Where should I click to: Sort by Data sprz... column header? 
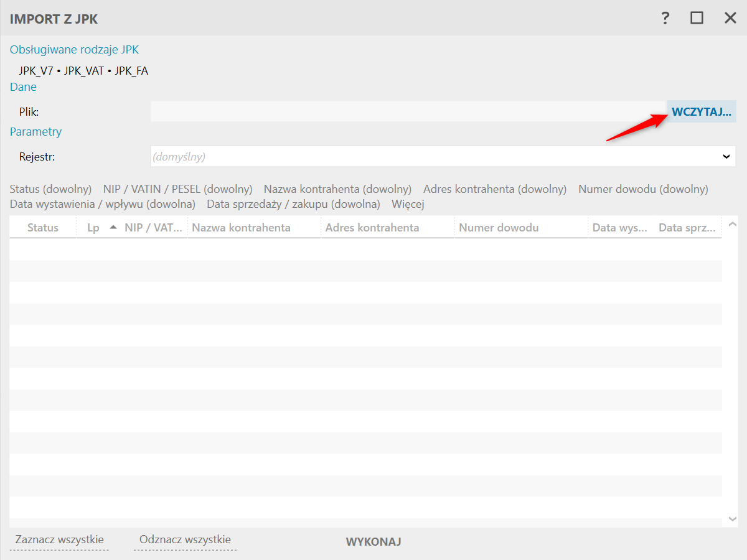tap(687, 228)
